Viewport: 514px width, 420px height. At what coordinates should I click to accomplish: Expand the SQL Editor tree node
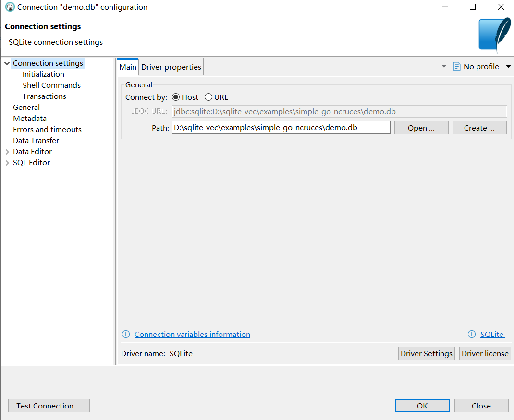click(7, 162)
